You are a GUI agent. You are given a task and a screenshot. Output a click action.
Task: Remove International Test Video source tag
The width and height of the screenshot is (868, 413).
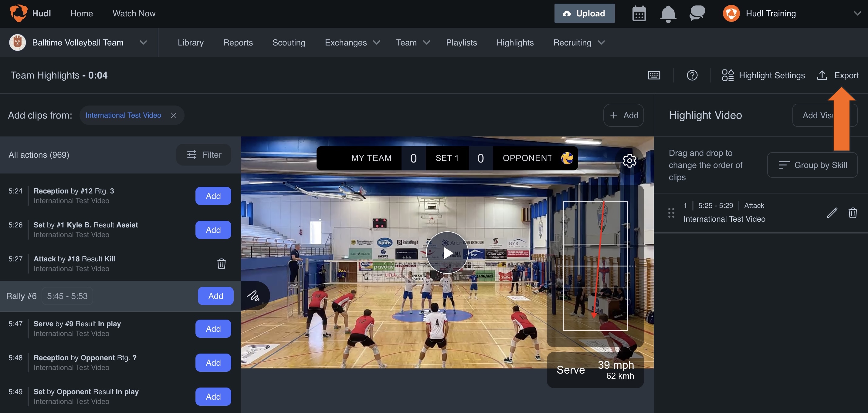[174, 115]
